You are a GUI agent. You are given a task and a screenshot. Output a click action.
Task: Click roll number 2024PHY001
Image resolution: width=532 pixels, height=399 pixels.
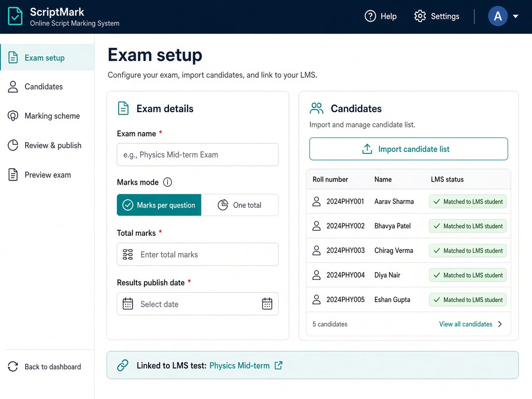tap(345, 201)
